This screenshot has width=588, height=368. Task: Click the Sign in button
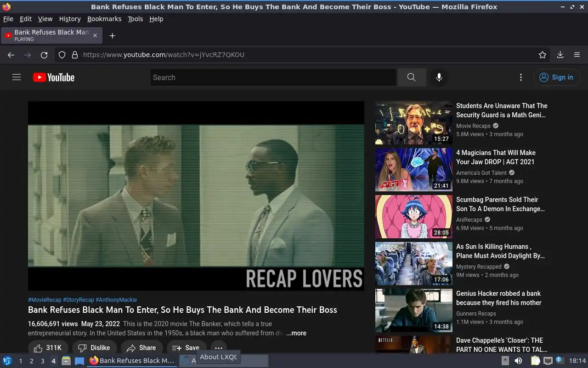point(556,77)
